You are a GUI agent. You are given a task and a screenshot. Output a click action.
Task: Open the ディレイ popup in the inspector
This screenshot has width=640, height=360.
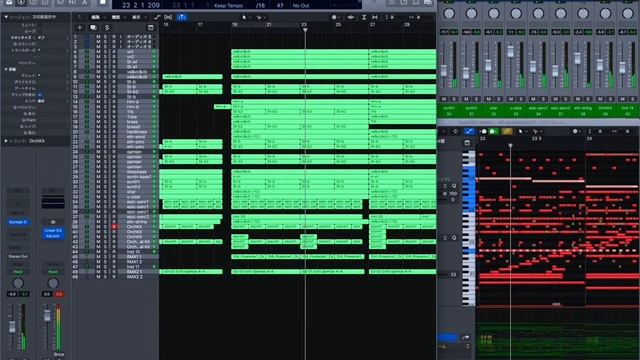pos(39,76)
